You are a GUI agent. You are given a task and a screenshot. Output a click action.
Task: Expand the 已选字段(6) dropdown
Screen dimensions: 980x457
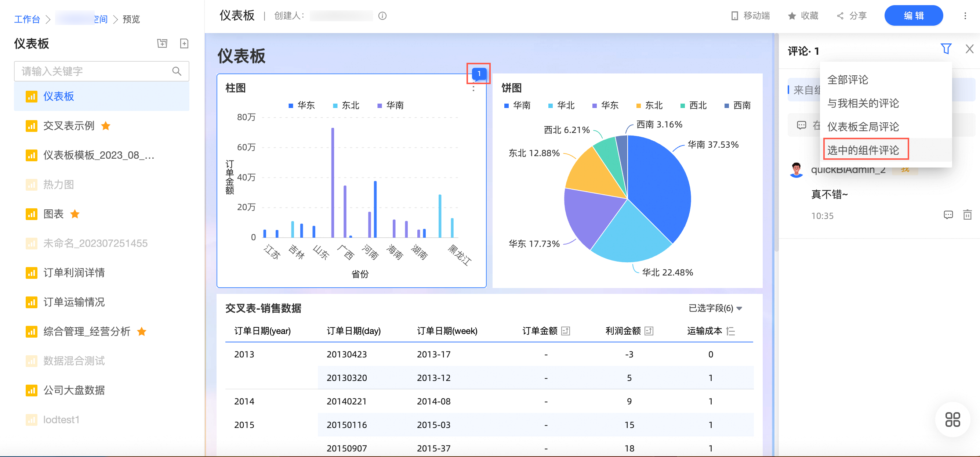click(x=715, y=308)
